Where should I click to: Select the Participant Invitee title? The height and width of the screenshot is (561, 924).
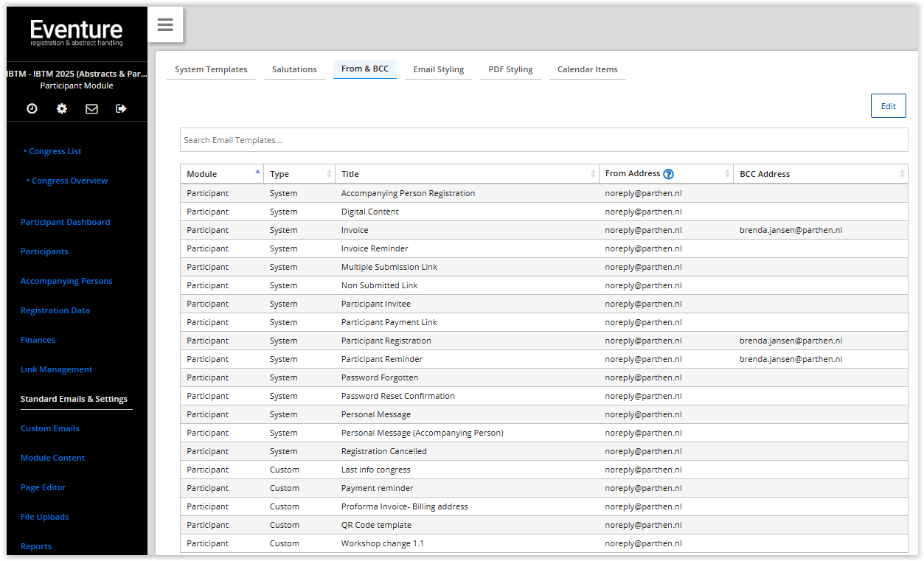tap(376, 304)
